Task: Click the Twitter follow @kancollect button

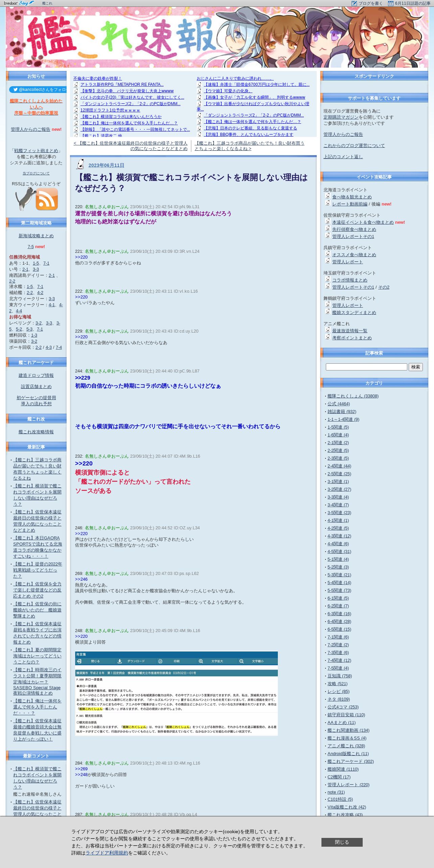Action: pyautogui.click(x=38, y=90)
